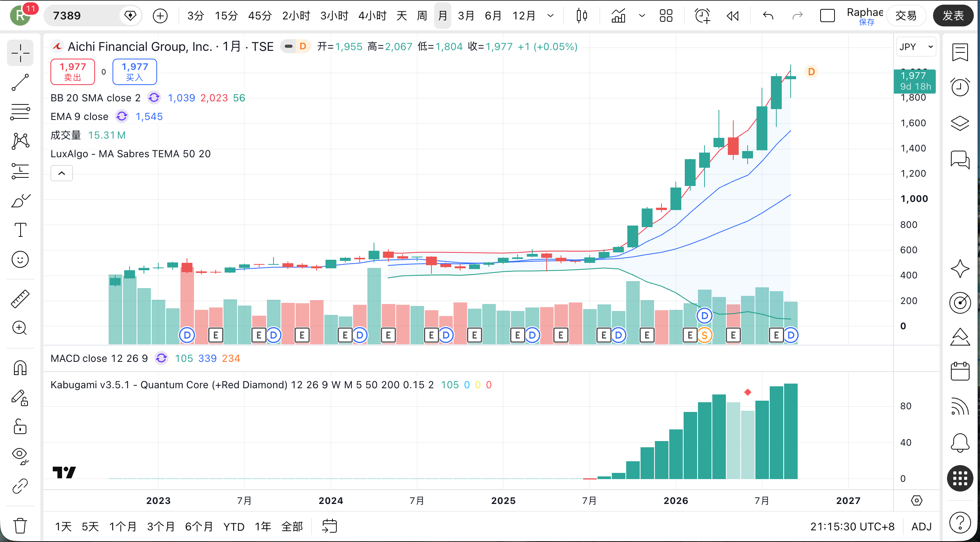Select the crosshair cursor tool
Viewport: 980px width, 542px height.
pos(20,53)
